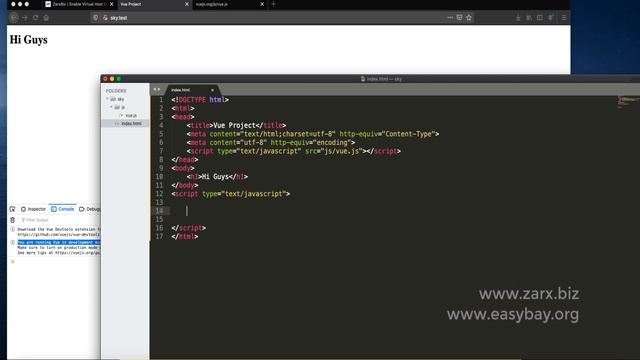
Task: Close the Sublime Text window
Action: (106, 79)
